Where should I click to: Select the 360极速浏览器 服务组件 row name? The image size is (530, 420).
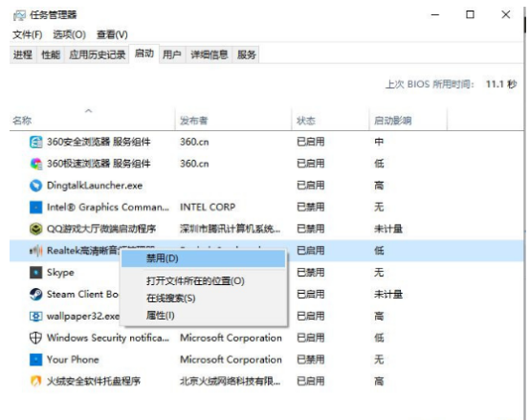coord(99,164)
